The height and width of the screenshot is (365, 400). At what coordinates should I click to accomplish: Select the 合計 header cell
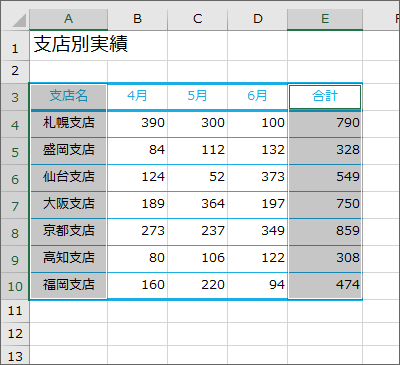point(325,97)
